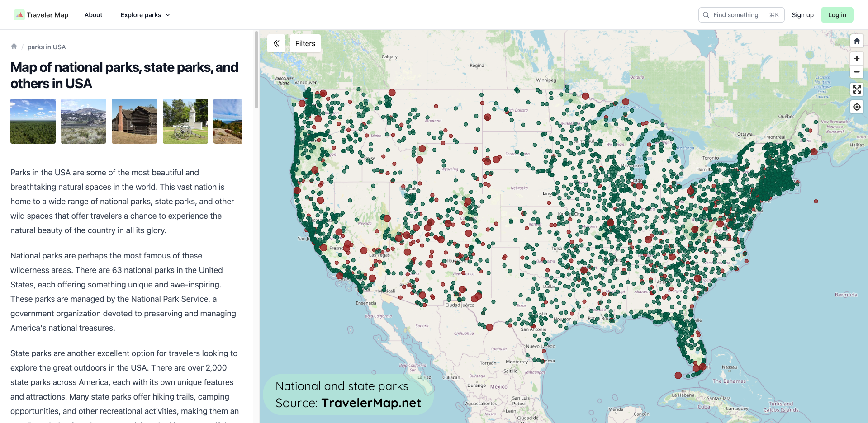Click the Sign up link

[802, 15]
